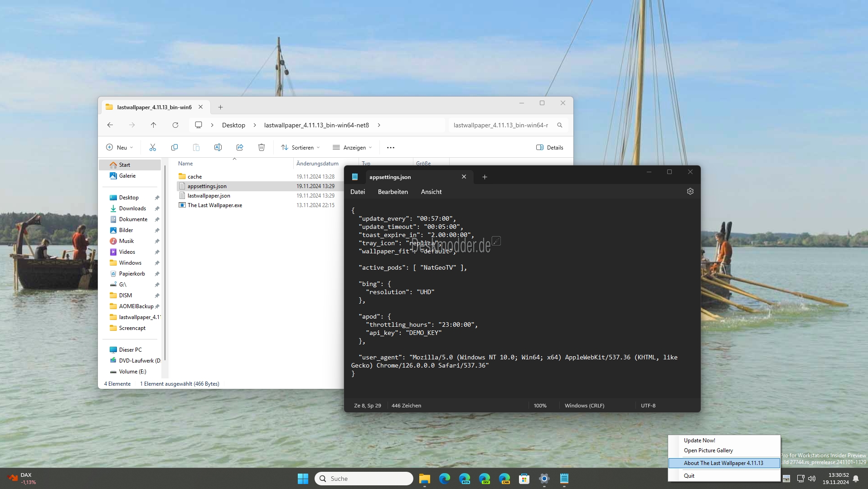Open Dieser PC in Explorer sidebar
The image size is (868, 489).
click(130, 350)
